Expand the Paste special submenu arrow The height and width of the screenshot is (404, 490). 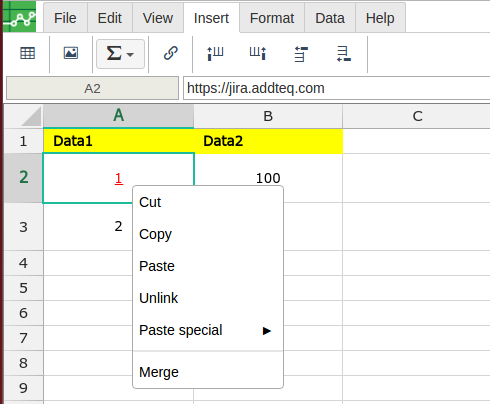[x=267, y=331]
